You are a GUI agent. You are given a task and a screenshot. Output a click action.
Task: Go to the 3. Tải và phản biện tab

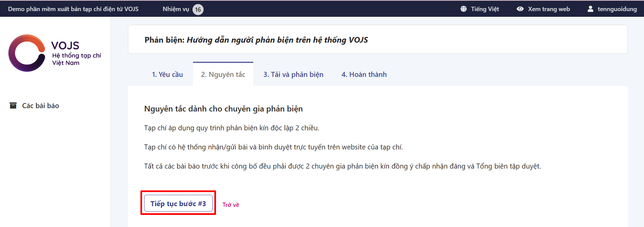tap(293, 75)
